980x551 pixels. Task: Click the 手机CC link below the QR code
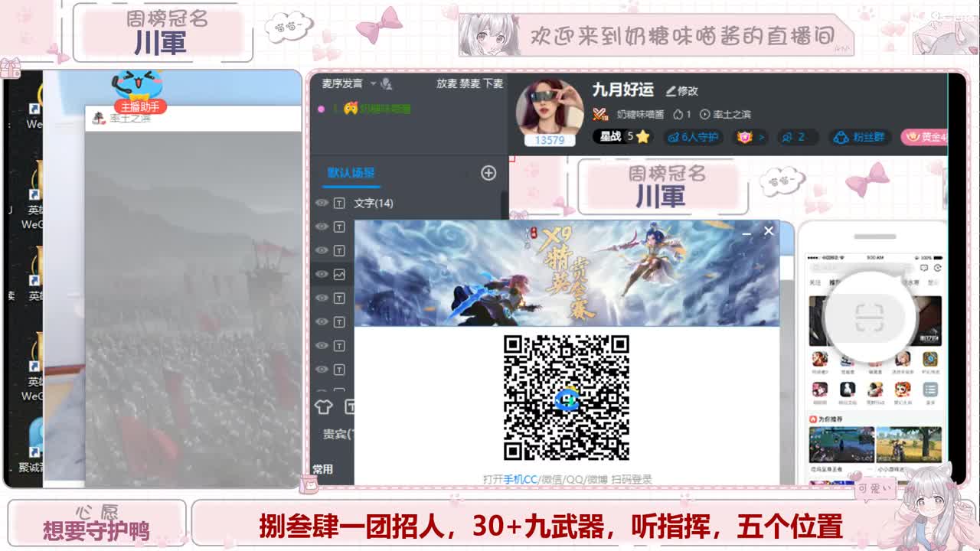pos(521,479)
